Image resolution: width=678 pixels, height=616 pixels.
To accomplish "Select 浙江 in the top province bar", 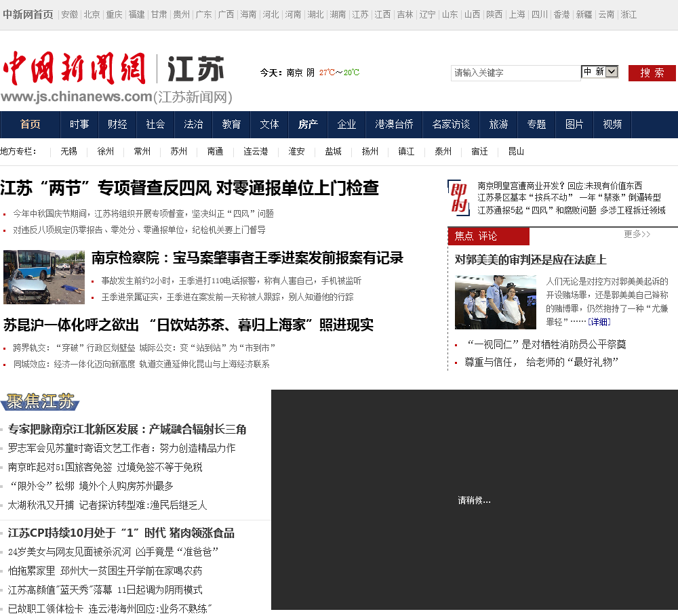I will coord(629,15).
